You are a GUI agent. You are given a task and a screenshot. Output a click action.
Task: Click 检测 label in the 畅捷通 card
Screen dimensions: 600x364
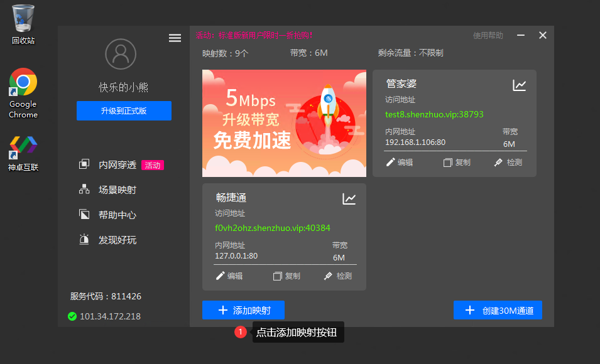[x=344, y=276]
